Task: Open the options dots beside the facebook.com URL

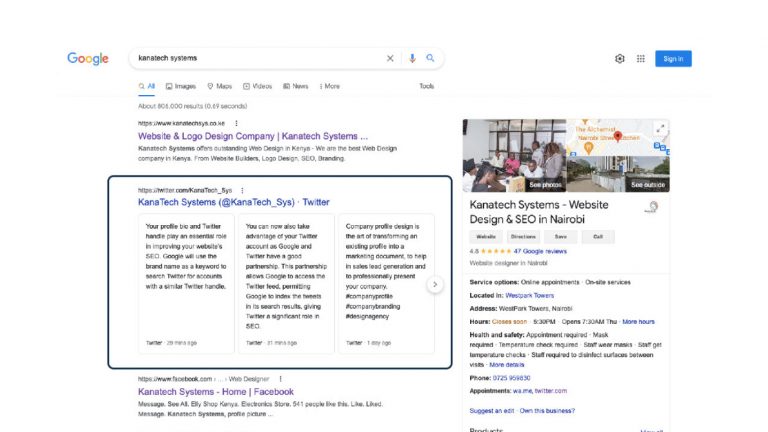Action: click(x=280, y=379)
